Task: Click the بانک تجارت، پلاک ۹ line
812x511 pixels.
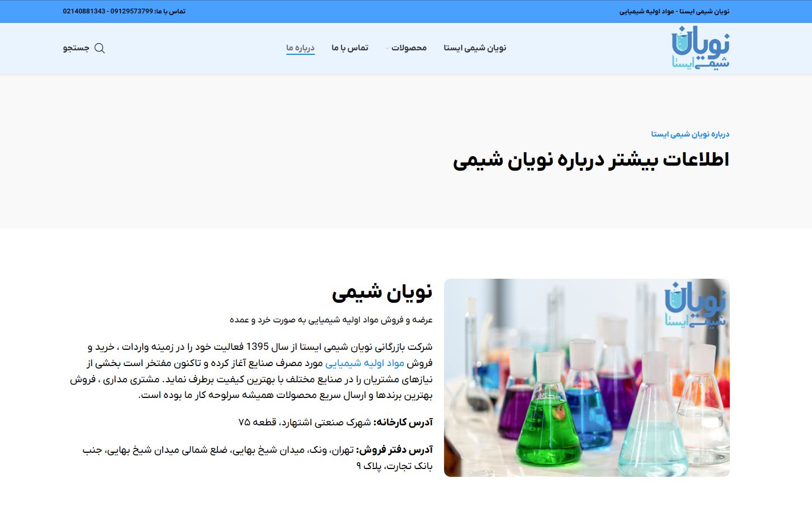Action: click(x=394, y=466)
